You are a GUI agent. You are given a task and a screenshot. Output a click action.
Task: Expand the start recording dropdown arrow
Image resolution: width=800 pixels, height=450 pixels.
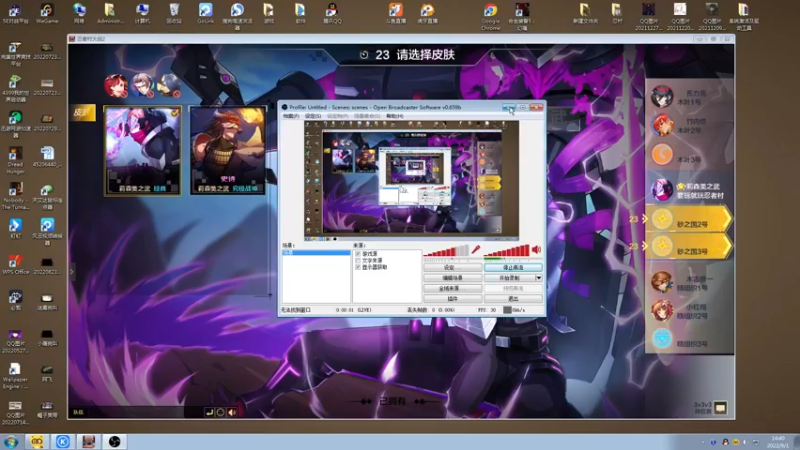pos(538,278)
